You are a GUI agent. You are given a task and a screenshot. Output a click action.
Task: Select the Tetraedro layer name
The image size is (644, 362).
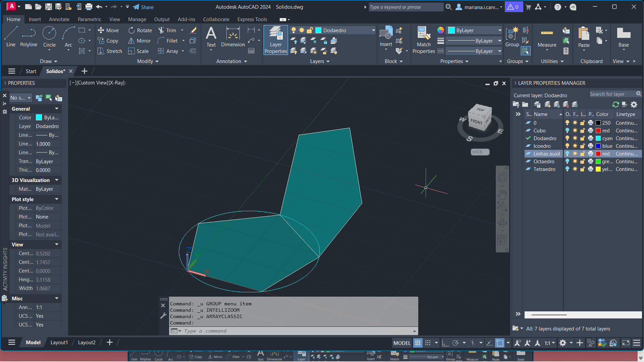click(544, 169)
